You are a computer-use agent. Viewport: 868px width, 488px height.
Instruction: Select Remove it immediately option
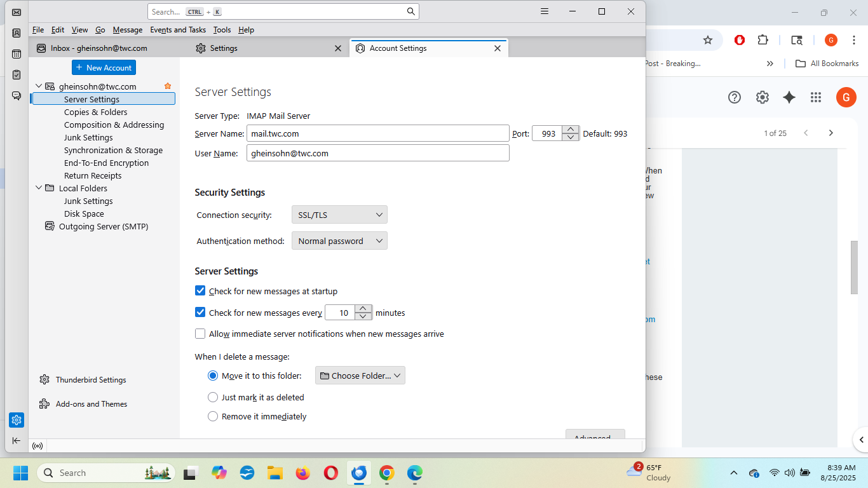point(213,416)
